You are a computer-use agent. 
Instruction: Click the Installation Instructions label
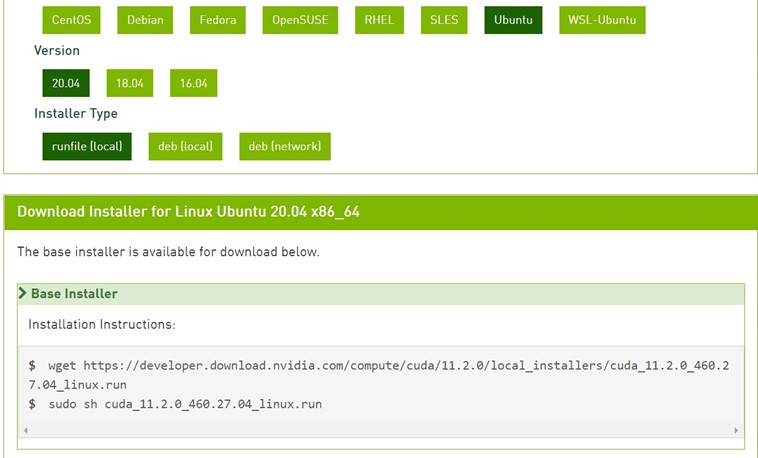[102, 324]
